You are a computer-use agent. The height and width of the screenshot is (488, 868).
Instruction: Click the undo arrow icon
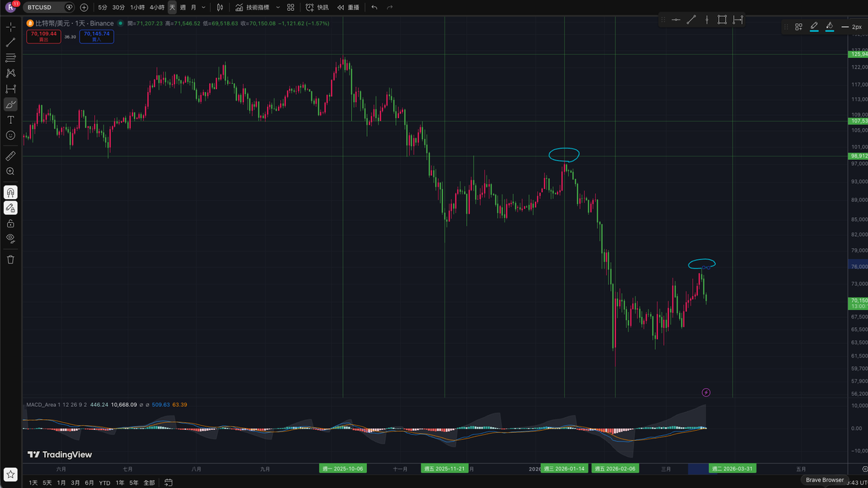click(x=374, y=7)
